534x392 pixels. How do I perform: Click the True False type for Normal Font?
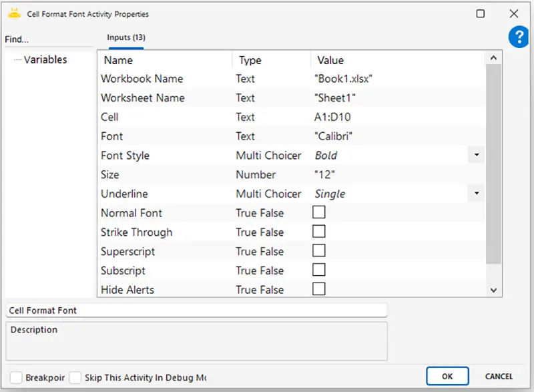260,213
